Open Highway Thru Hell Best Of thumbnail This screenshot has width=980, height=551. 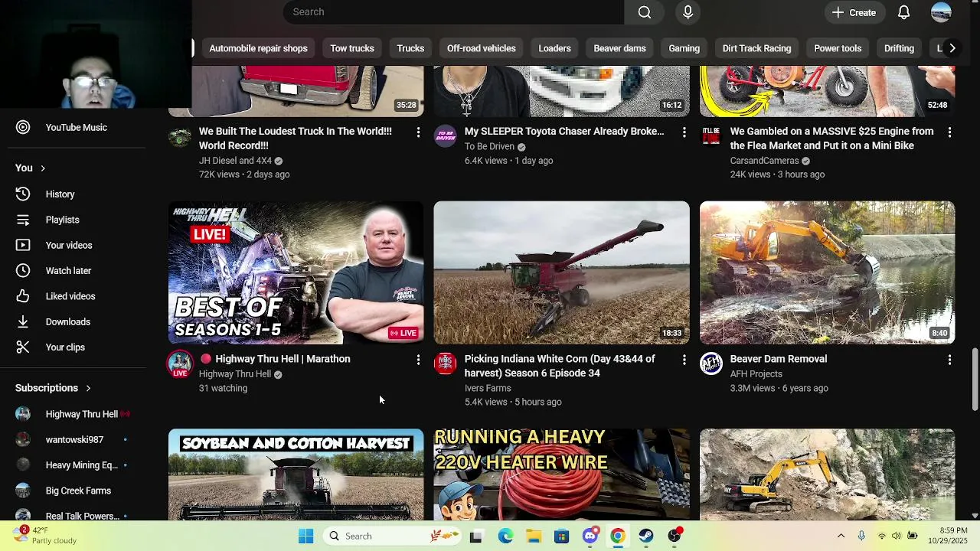tap(296, 272)
